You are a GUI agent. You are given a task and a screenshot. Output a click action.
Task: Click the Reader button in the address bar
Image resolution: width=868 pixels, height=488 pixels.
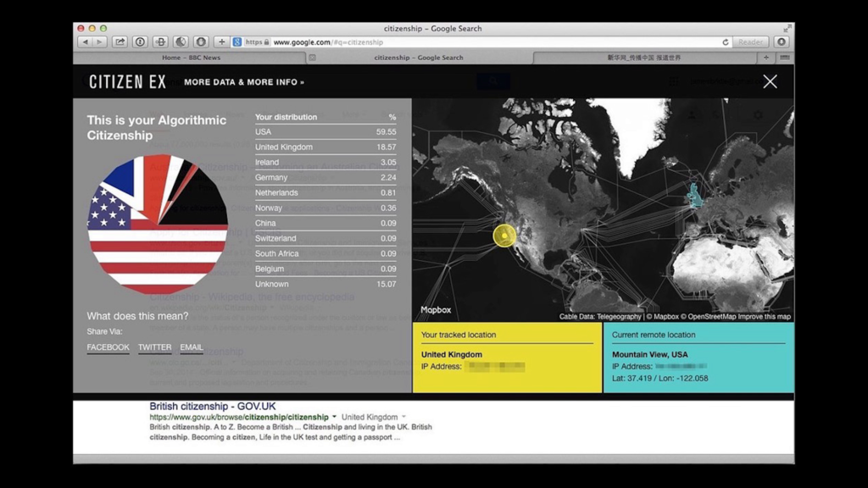click(x=750, y=42)
